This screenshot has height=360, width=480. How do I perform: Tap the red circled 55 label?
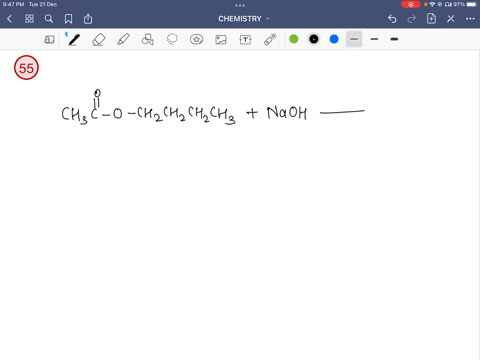point(26,68)
